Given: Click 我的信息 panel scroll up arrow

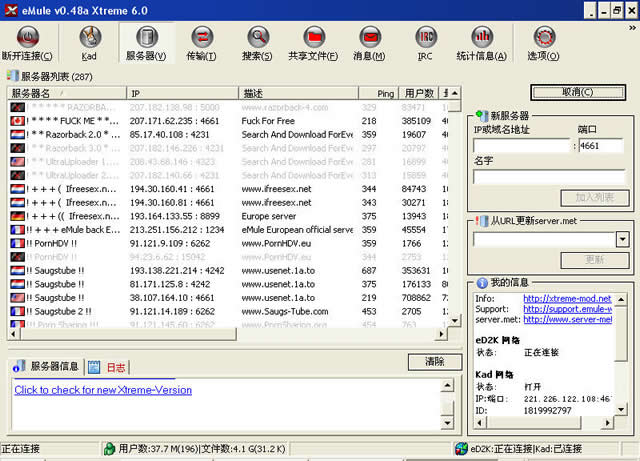Looking at the screenshot, I should 621,300.
